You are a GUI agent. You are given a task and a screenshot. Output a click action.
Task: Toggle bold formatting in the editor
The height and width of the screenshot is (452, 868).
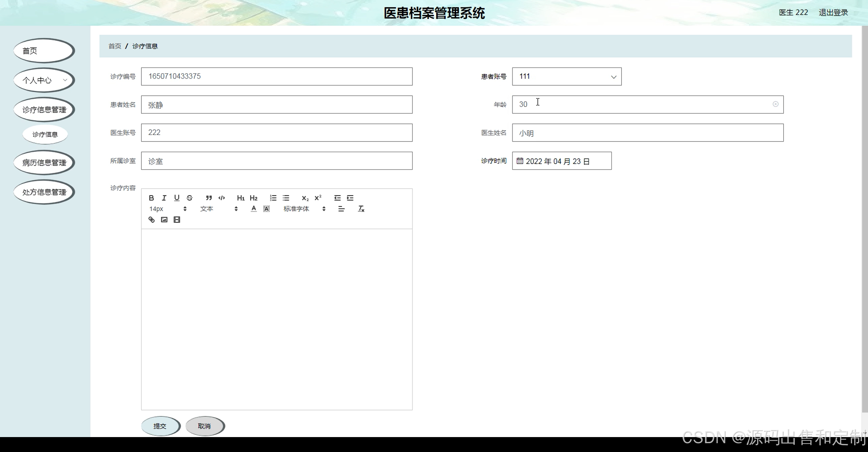click(x=151, y=198)
